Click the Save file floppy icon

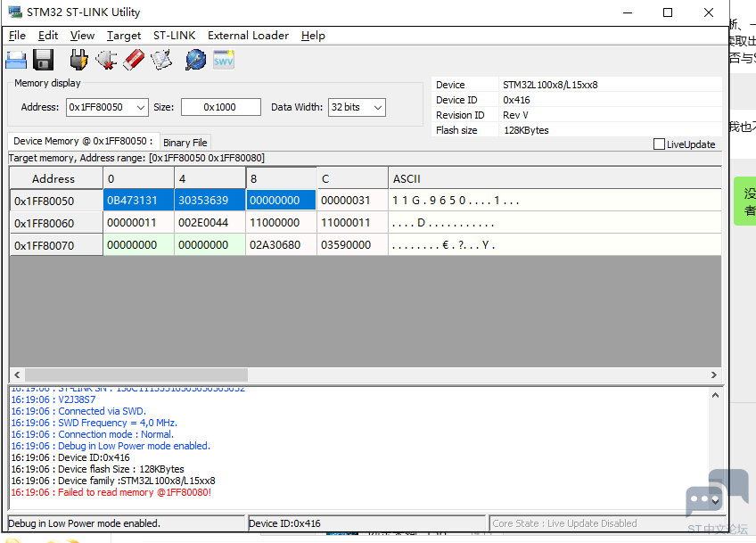(x=44, y=61)
